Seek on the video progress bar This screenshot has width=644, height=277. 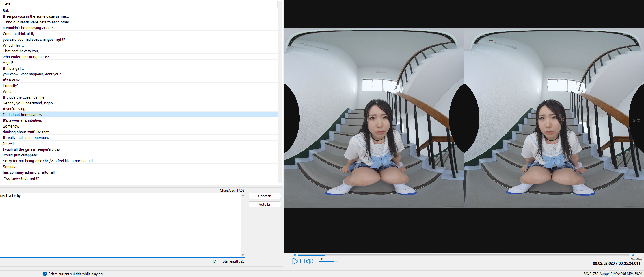[463, 255]
